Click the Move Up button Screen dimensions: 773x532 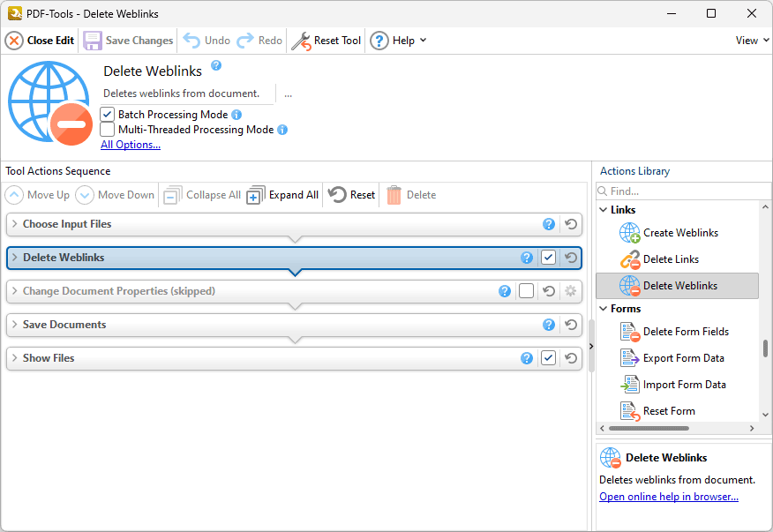(37, 195)
